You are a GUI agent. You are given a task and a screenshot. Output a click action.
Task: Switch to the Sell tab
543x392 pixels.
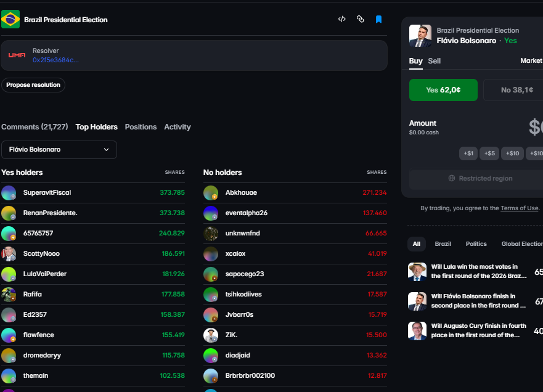click(435, 61)
